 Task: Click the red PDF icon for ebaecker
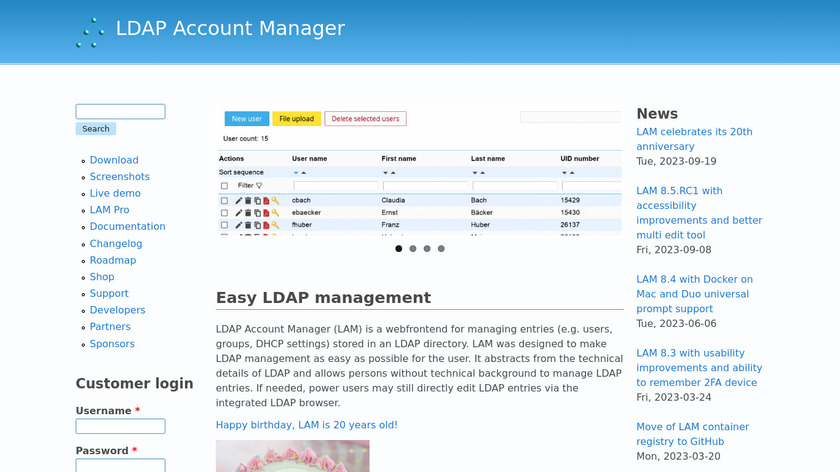tap(266, 213)
